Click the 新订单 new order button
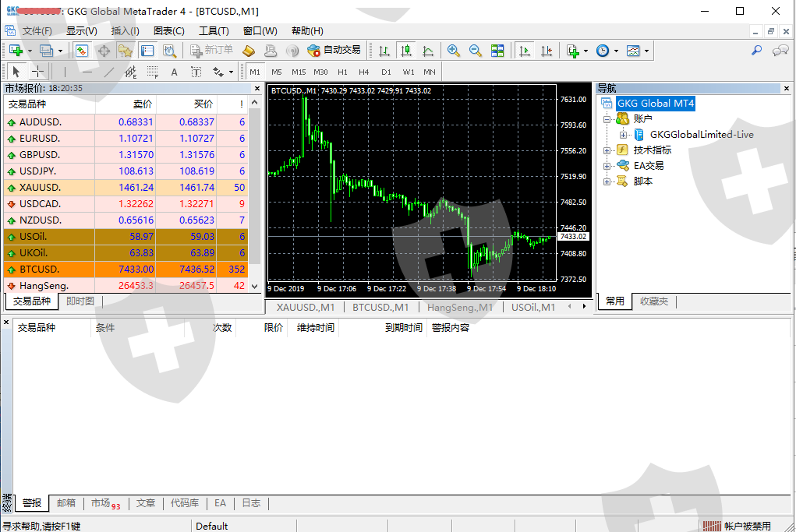 tap(211, 51)
